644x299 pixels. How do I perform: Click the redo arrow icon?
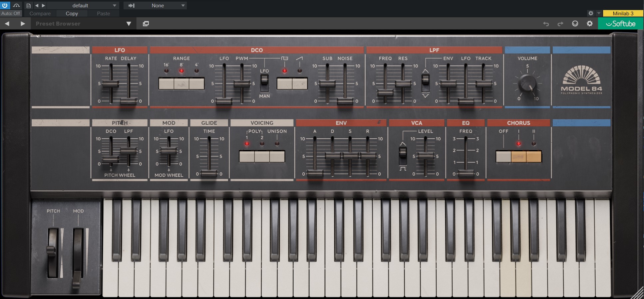coord(560,24)
